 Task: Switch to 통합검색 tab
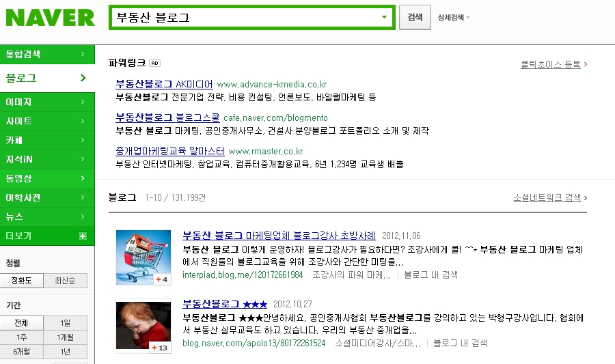click(47, 54)
